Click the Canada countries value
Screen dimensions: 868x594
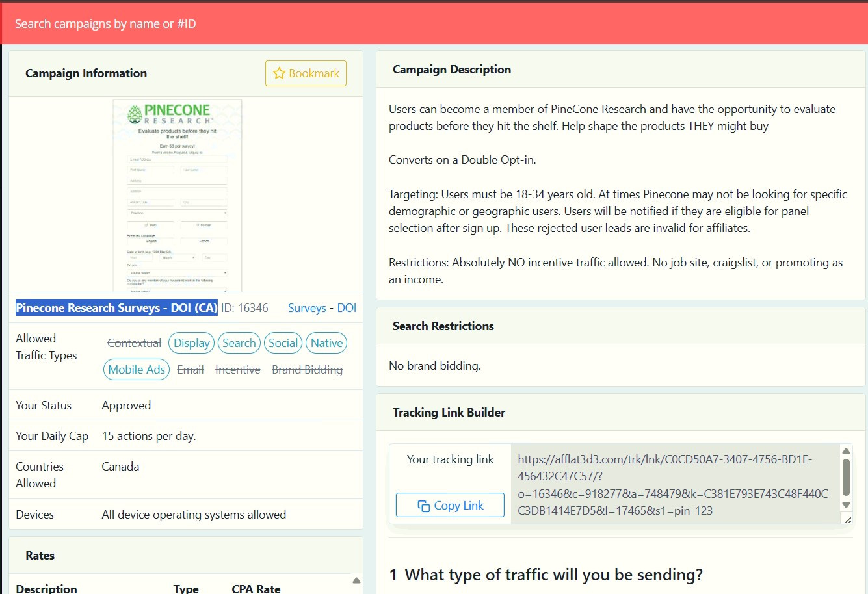pos(120,467)
